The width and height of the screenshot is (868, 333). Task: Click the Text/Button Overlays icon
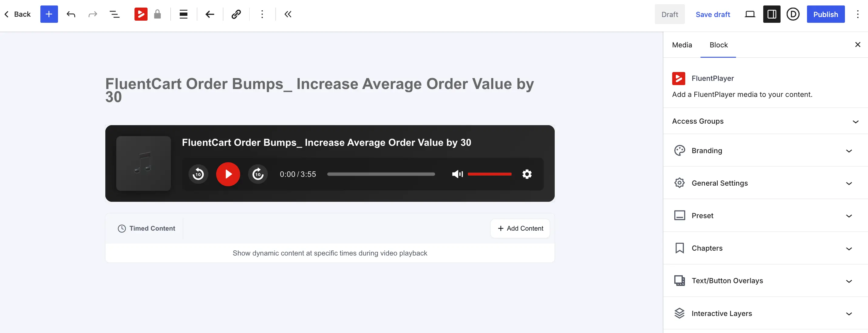(679, 281)
